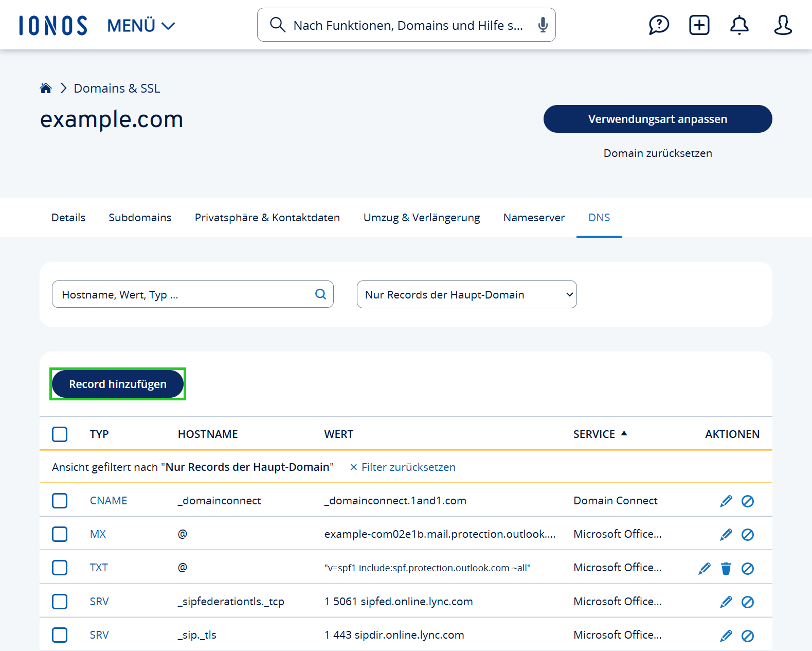Disable the _sipfederationtls._tcp SRV record
812x651 pixels.
tap(748, 602)
